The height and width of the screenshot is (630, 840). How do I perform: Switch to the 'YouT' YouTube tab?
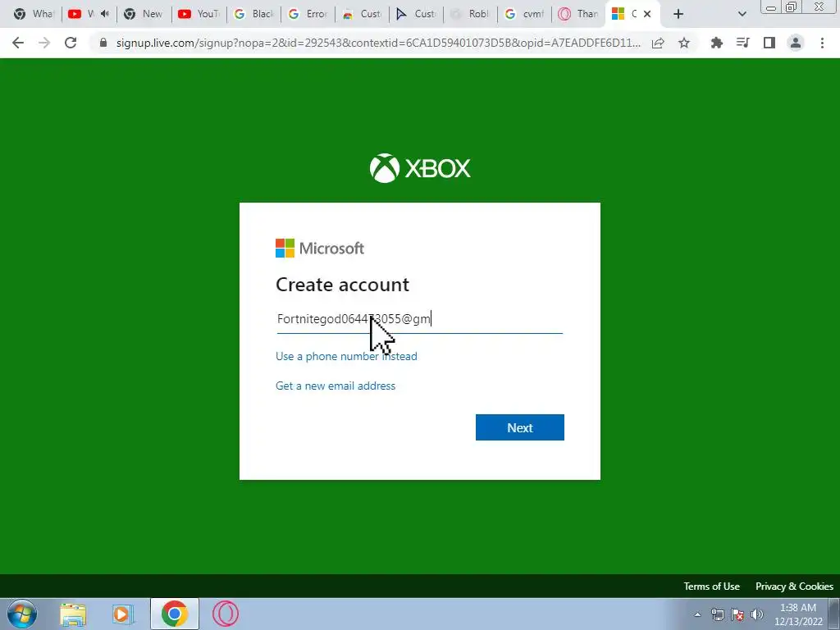[x=199, y=14]
